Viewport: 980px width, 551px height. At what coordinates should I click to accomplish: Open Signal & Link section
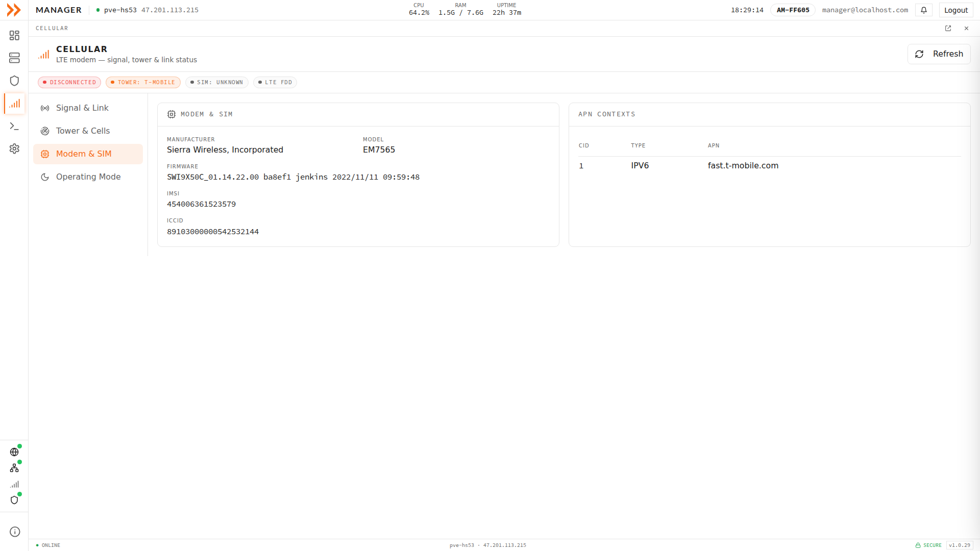(x=88, y=108)
